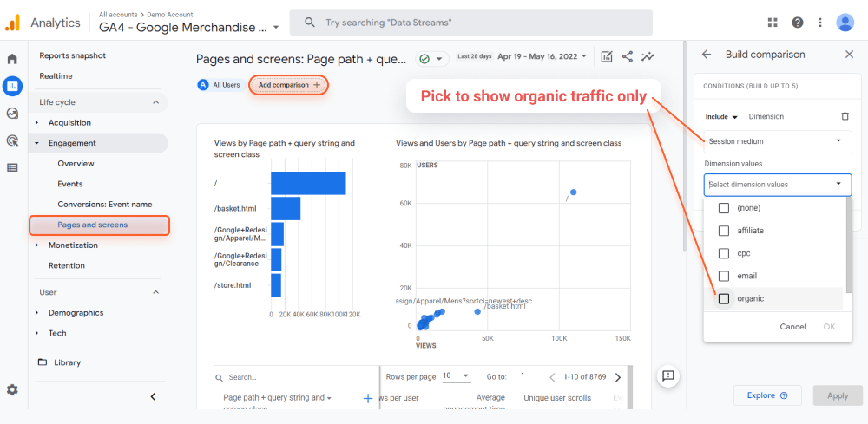This screenshot has width=868, height=424.
Task: Open the Reports snapshot menu item
Action: (x=73, y=55)
